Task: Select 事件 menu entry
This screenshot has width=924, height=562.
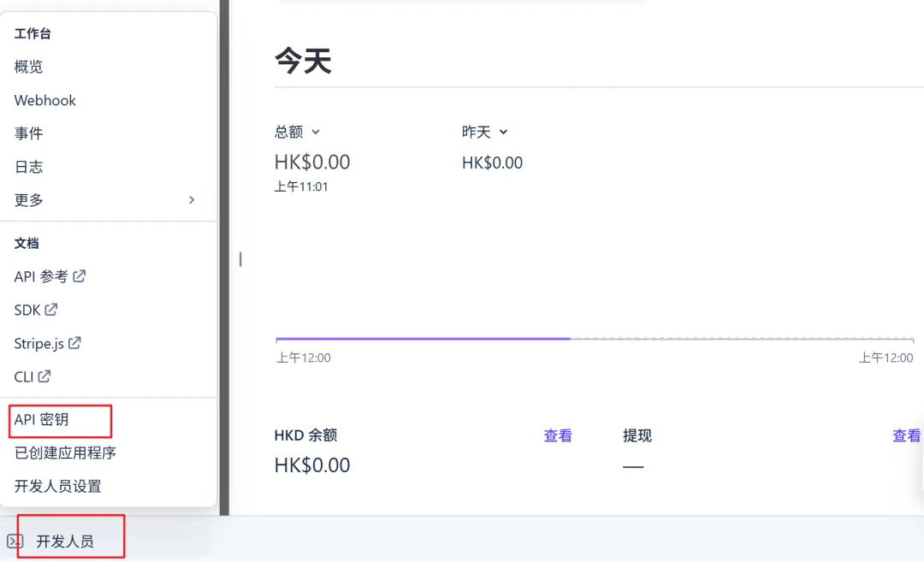Action: (x=29, y=133)
